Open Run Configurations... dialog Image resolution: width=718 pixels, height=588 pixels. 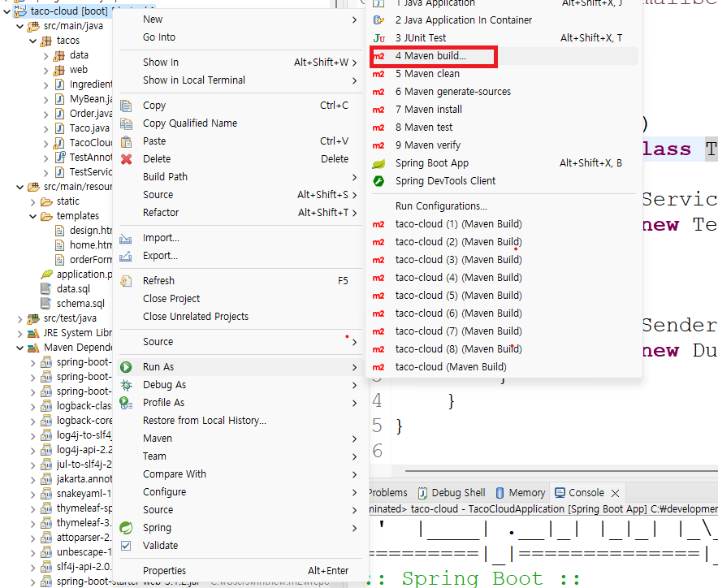point(504,206)
